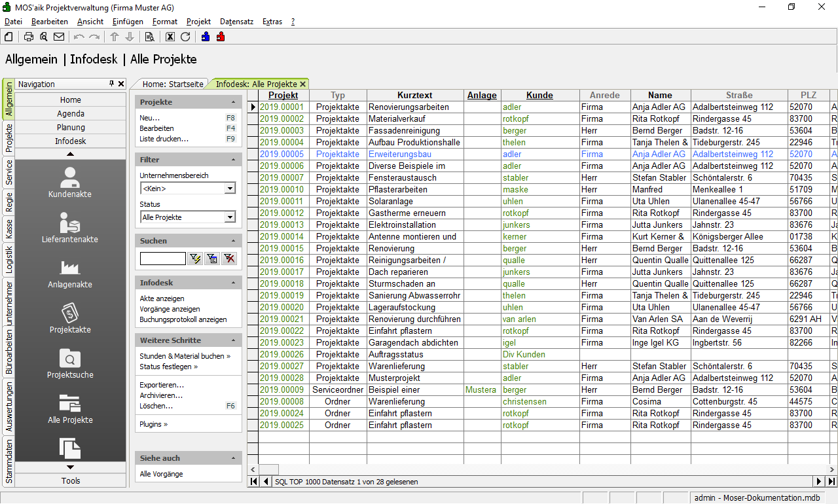Image resolution: width=838 pixels, height=504 pixels.
Task: Click the down arrow toolbar icon
Action: click(x=130, y=37)
